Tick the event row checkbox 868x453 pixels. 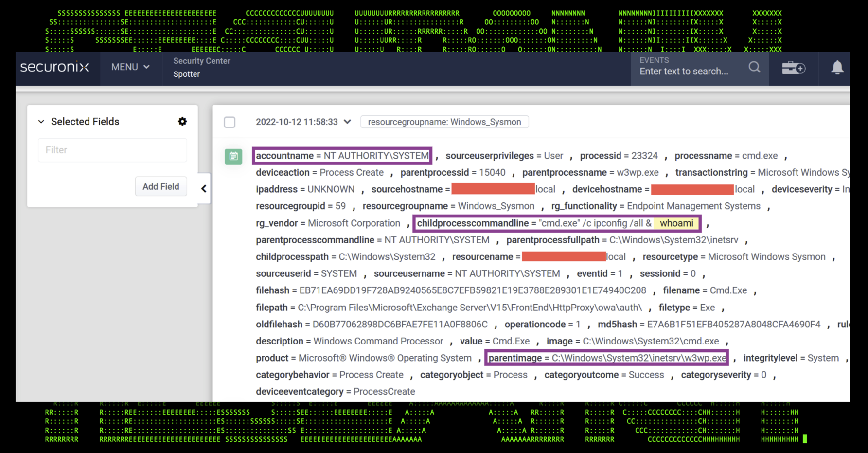[x=230, y=122]
